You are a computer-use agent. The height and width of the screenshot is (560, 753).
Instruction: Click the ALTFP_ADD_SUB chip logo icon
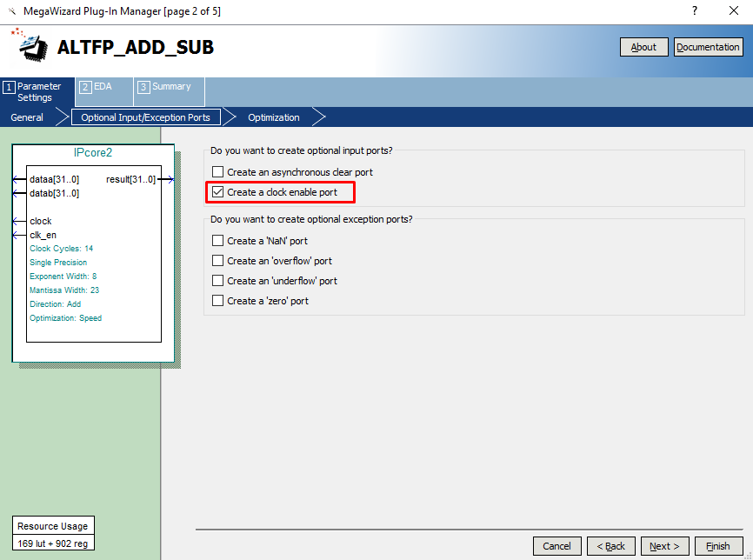click(30, 46)
